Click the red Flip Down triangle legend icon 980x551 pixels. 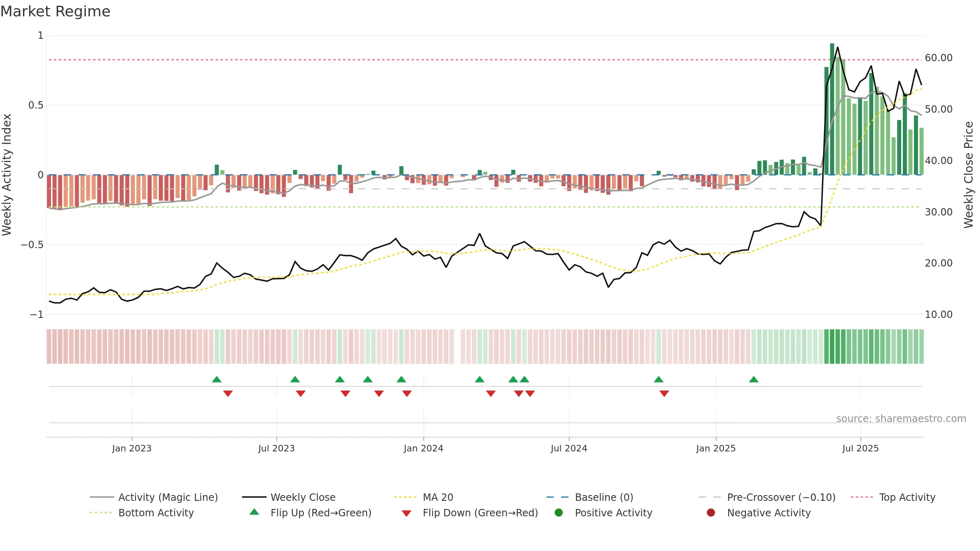406,513
